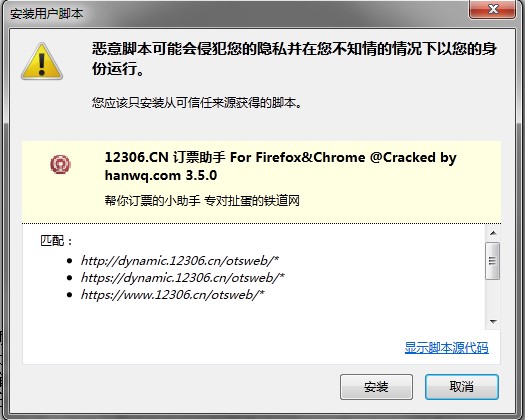Cancel installation with the 取消 button
Screen dimensions: 525x420
coord(462,387)
